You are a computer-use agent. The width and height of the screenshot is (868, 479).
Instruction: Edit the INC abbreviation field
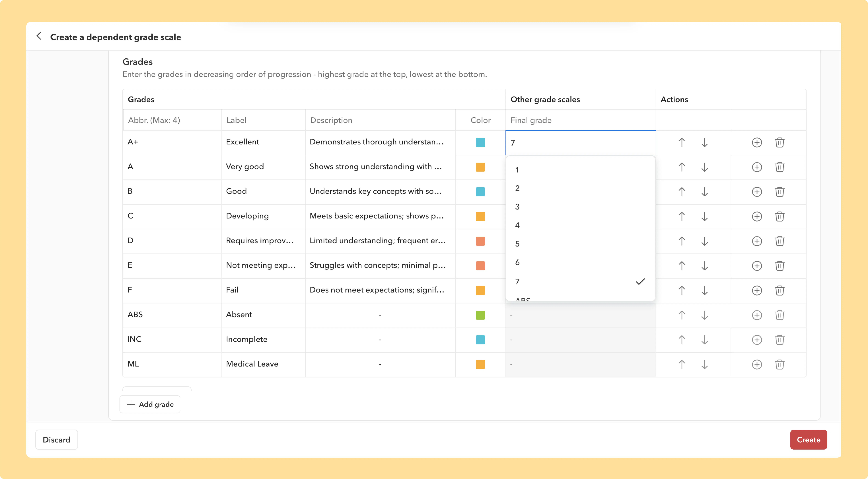coord(172,340)
